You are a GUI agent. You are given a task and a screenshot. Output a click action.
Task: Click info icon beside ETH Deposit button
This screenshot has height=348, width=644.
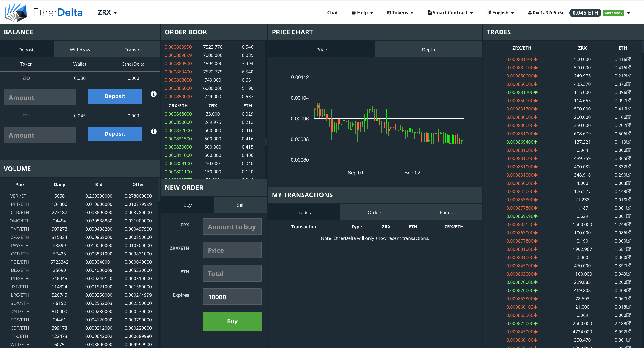[x=154, y=131]
